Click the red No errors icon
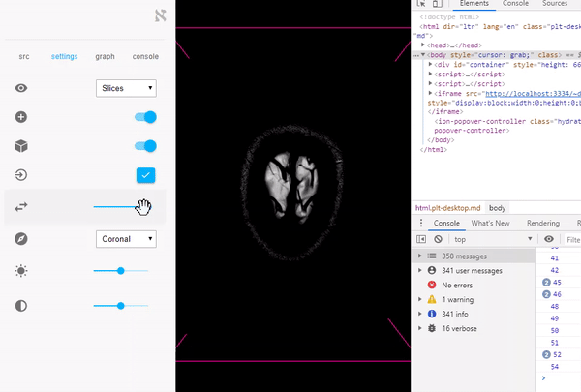The height and width of the screenshot is (392, 581). 432,285
